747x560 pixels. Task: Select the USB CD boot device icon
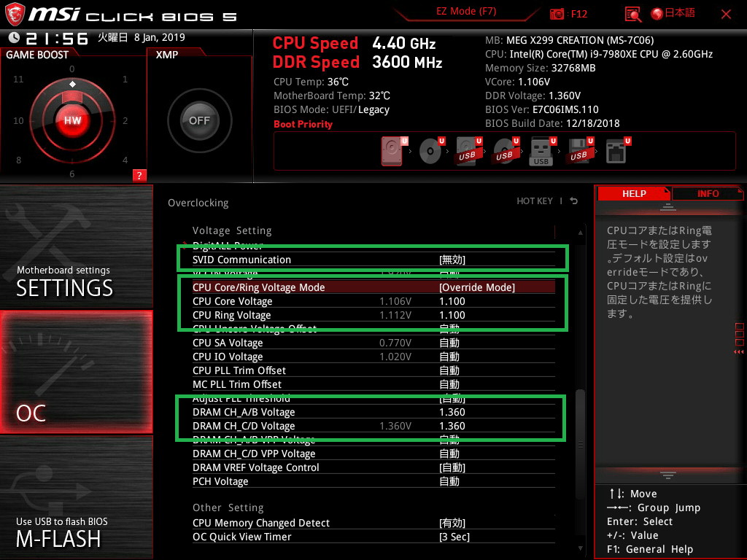(506, 150)
